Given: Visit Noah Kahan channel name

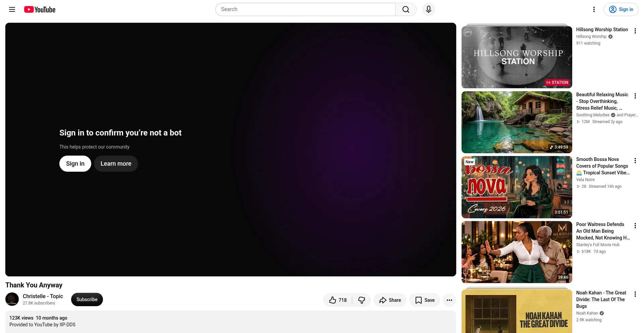Looking at the screenshot, I should pyautogui.click(x=587, y=313).
